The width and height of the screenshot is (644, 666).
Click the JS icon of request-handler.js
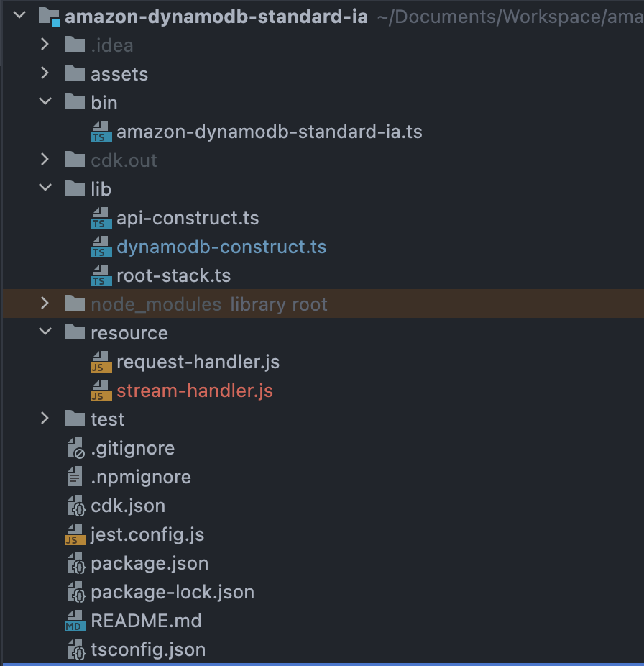(101, 362)
